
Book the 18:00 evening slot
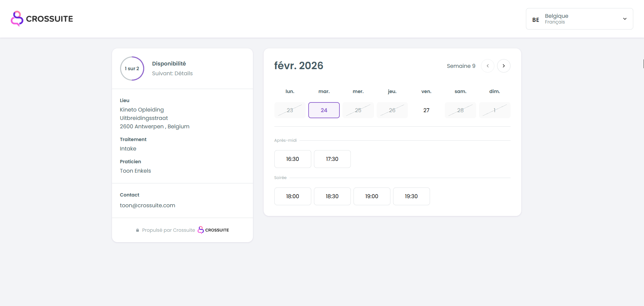pyautogui.click(x=292, y=196)
